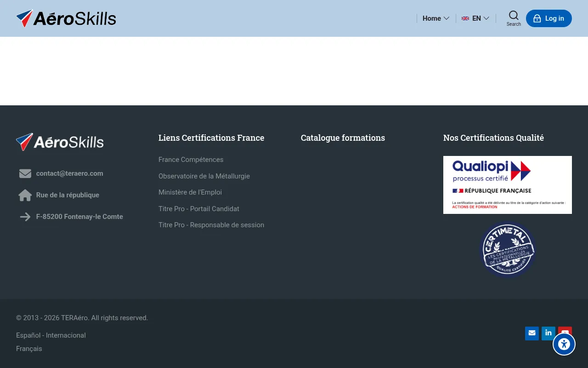Viewport: 588px width, 368px height.
Task: Open Titre Pro - Portail Candidat link
Action: point(199,209)
